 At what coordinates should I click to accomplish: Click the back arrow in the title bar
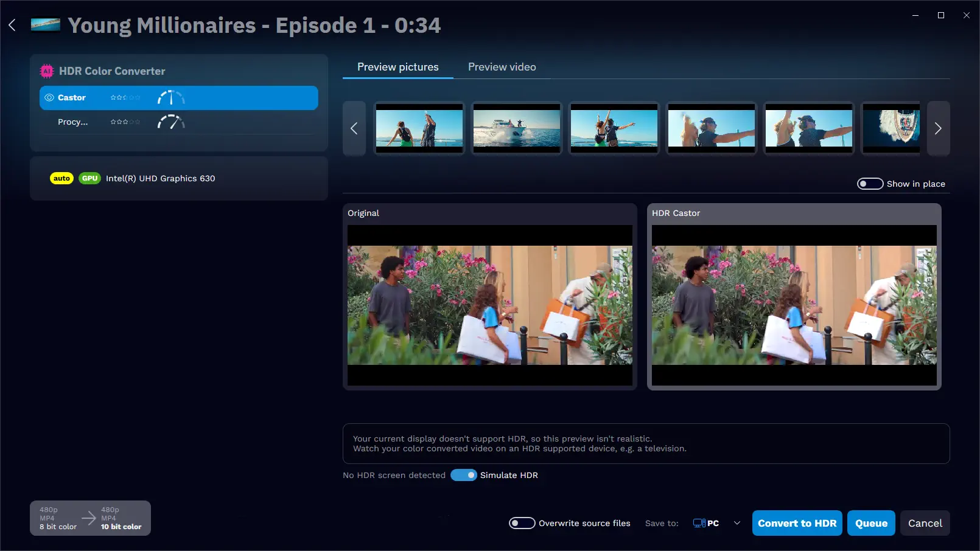click(12, 25)
